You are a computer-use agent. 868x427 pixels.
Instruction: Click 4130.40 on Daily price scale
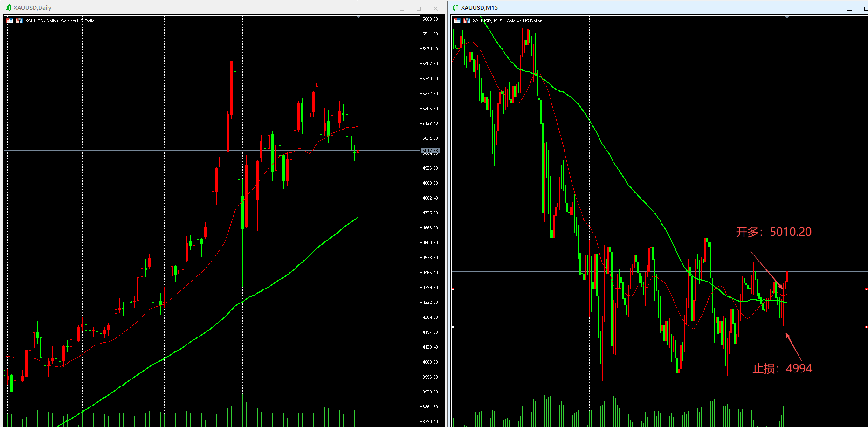coord(430,347)
